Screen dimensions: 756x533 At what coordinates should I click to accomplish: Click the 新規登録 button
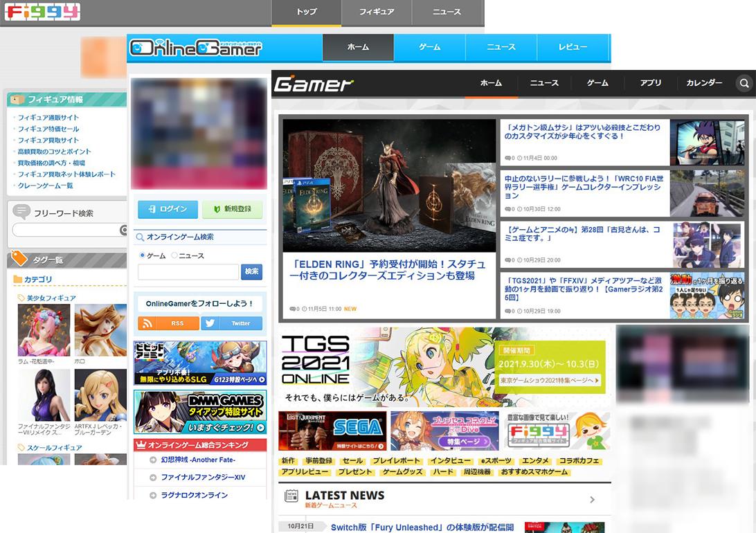pos(232,209)
